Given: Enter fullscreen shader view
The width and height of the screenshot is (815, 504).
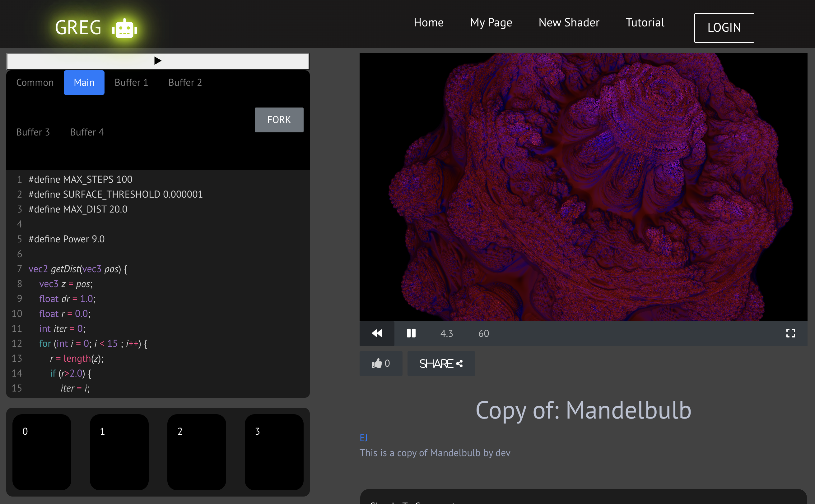Looking at the screenshot, I should [x=790, y=333].
